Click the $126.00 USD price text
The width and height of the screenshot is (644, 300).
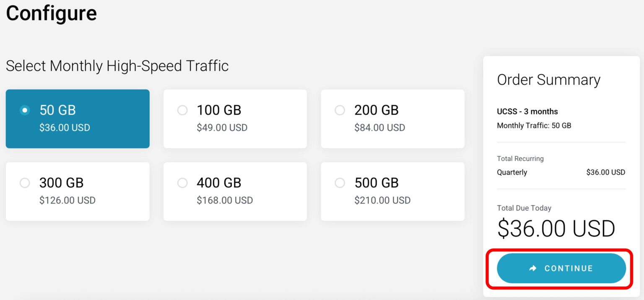click(67, 200)
